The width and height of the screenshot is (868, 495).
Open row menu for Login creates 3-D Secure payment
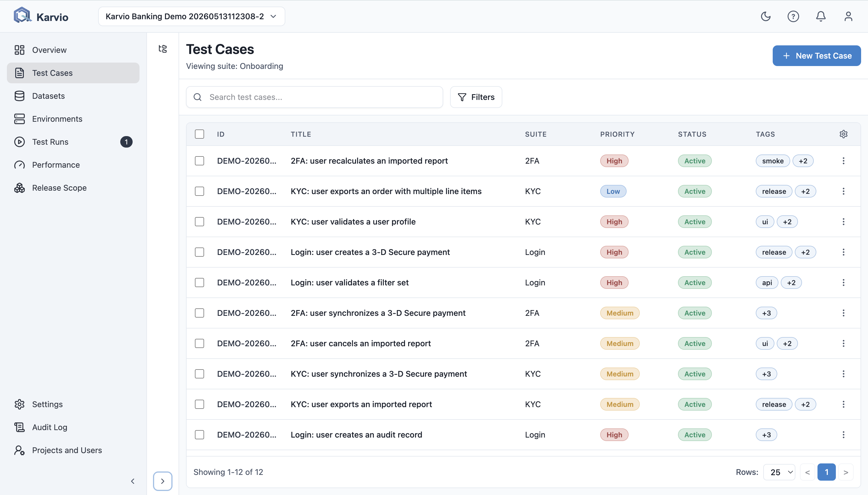click(x=843, y=252)
